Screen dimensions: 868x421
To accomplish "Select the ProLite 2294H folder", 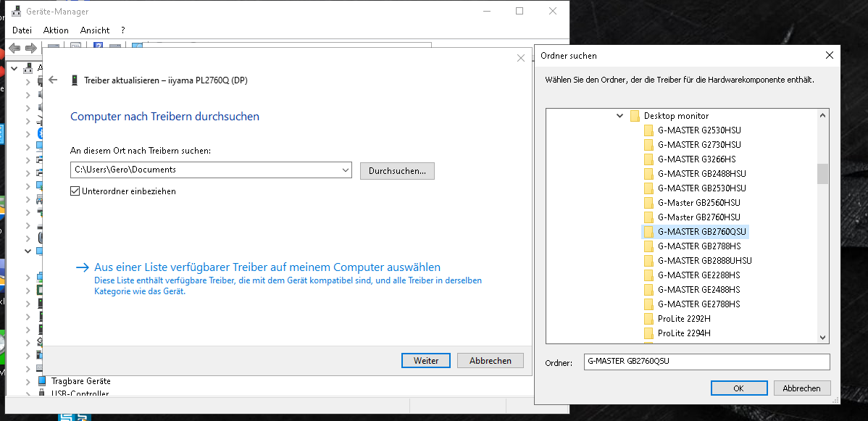I will click(684, 333).
